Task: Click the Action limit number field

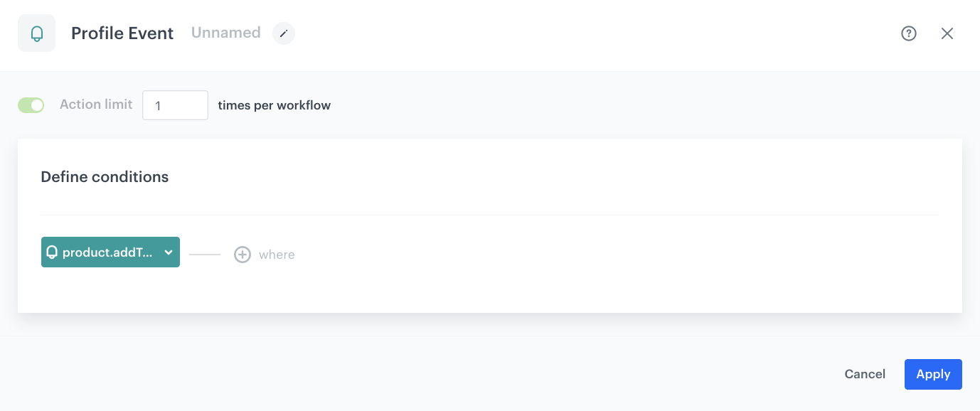Action: 175,105
